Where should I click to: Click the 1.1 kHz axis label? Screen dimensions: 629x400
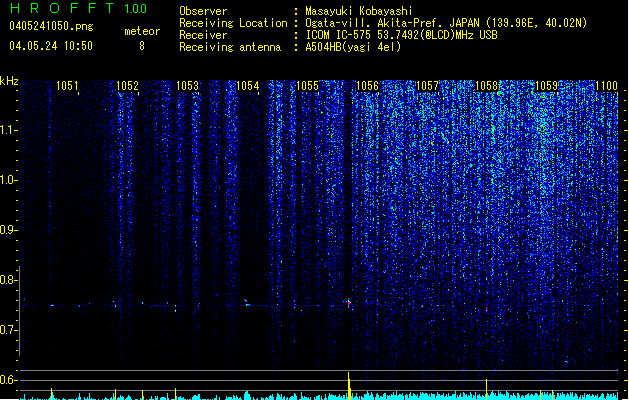click(x=8, y=130)
